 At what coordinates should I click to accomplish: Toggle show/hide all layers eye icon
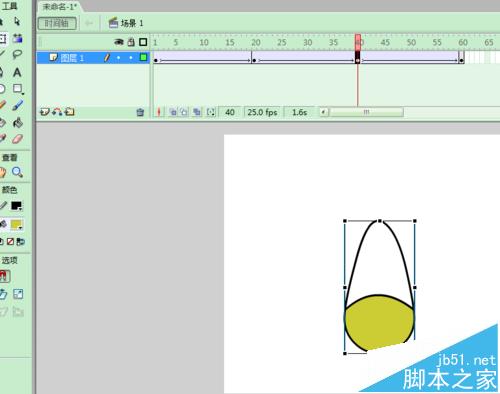click(x=119, y=42)
